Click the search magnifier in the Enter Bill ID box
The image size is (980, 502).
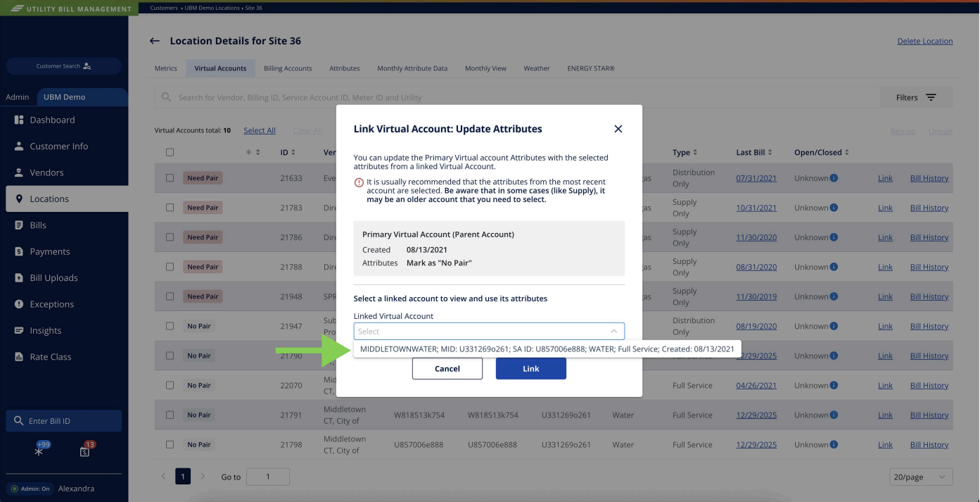pyautogui.click(x=18, y=421)
